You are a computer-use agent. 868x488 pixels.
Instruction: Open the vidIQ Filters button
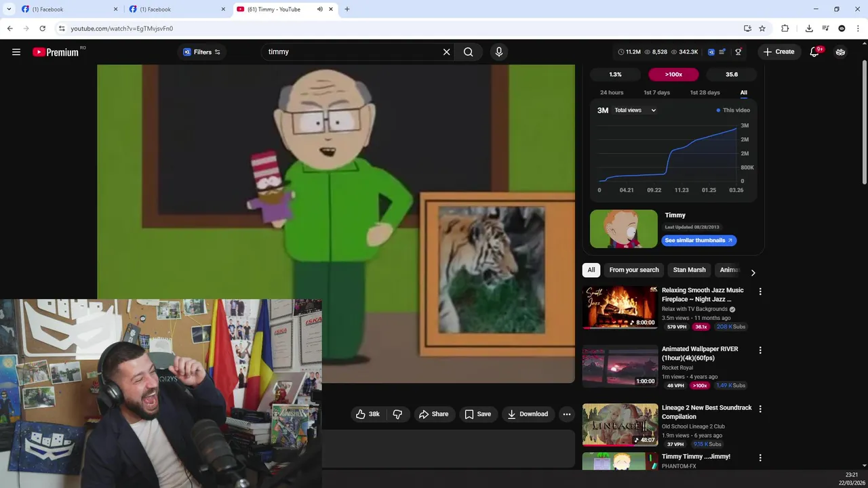tap(202, 52)
